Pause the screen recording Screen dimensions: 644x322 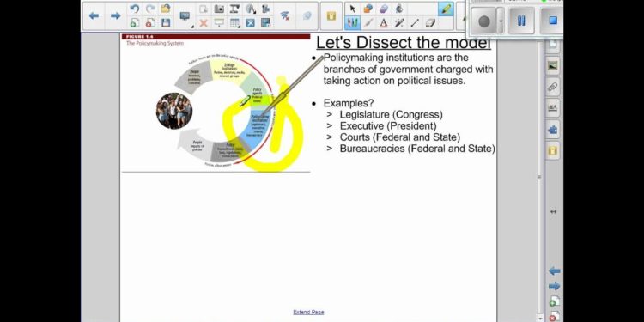click(521, 21)
